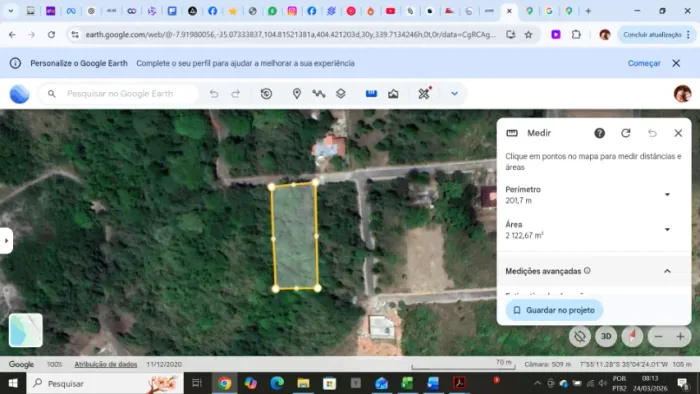Toggle the disabled rotation icon on map
Image resolution: width=700 pixels, height=394 pixels.
(579, 336)
